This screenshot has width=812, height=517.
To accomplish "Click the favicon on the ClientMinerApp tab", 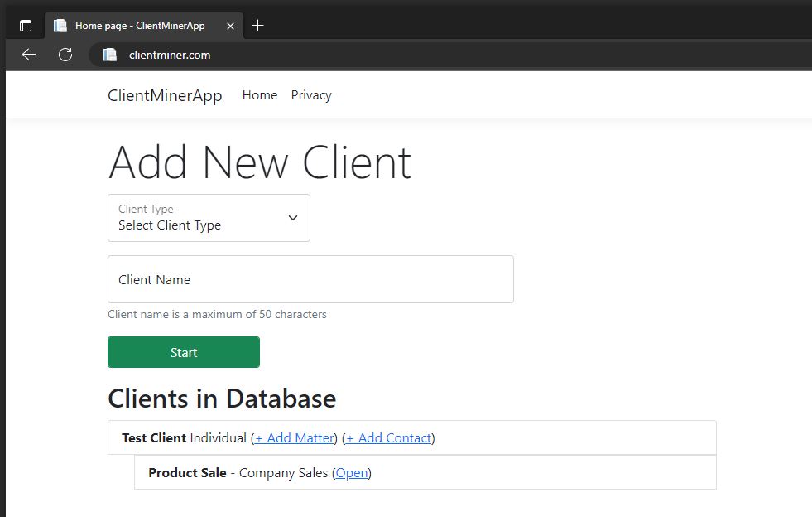I will click(60, 25).
